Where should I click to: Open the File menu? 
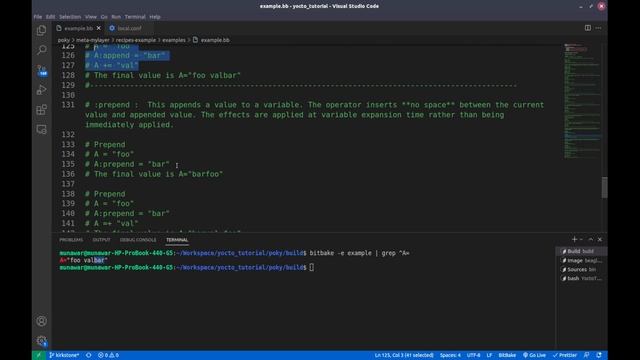click(x=38, y=17)
